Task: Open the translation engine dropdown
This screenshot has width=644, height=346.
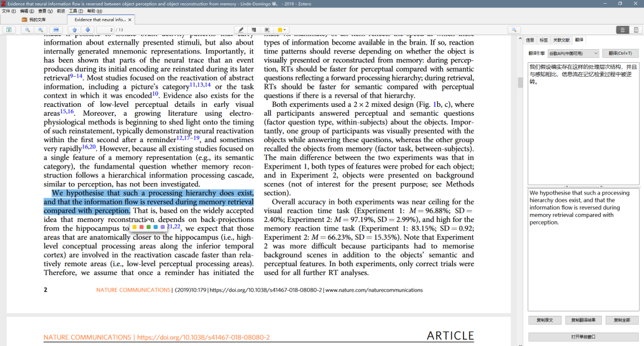Action: pyautogui.click(x=574, y=53)
